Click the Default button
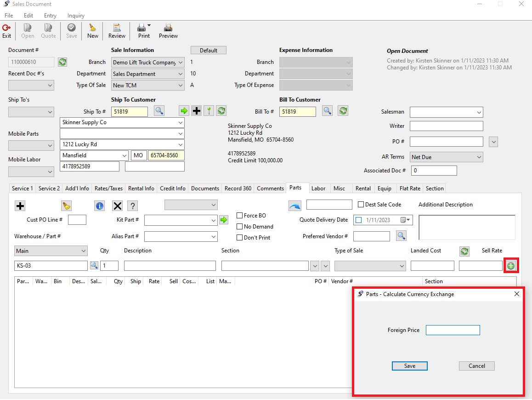532x400 pixels. coord(208,50)
